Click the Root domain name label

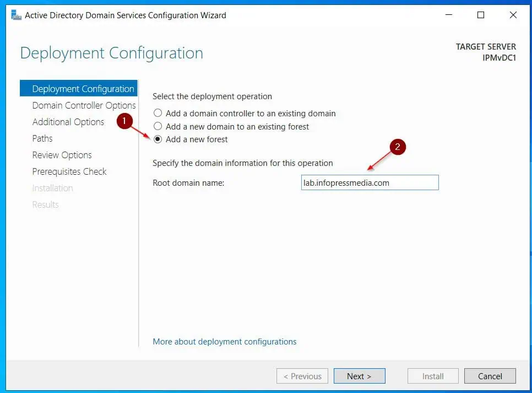[x=188, y=183]
